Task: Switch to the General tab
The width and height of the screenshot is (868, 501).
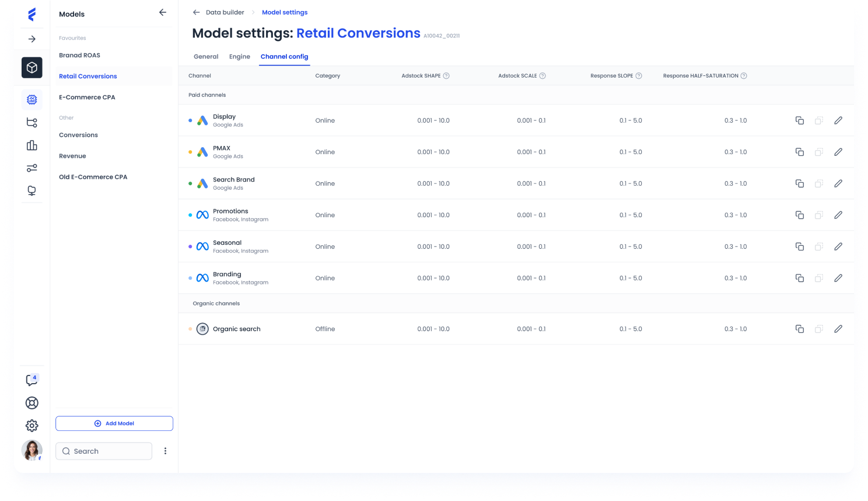Action: point(206,57)
